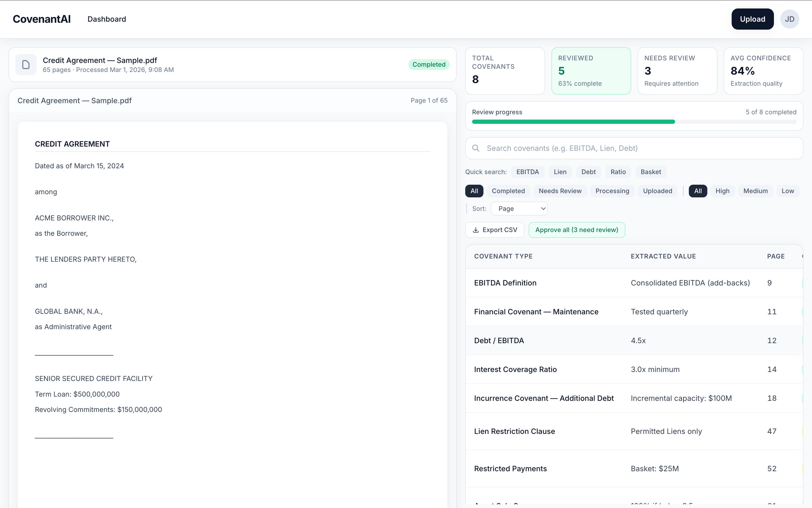Select the Restricted Payments covenant row
This screenshot has width=812, height=508.
634,469
